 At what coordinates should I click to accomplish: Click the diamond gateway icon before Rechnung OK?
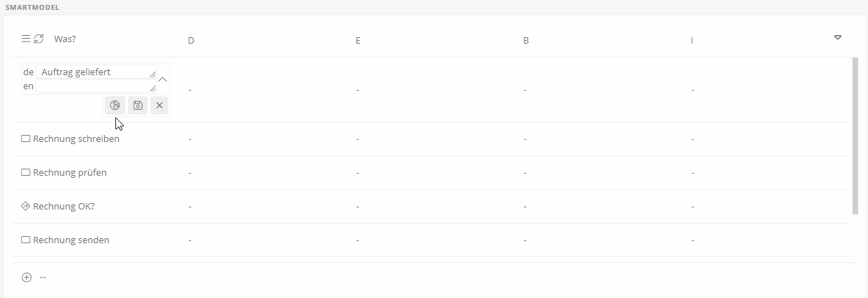pos(26,207)
